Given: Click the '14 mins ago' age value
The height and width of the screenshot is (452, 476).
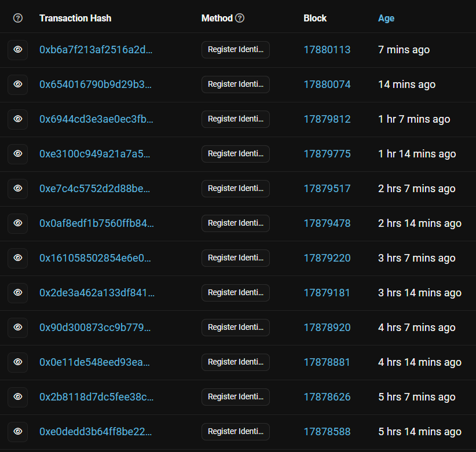Looking at the screenshot, I should point(407,84).
